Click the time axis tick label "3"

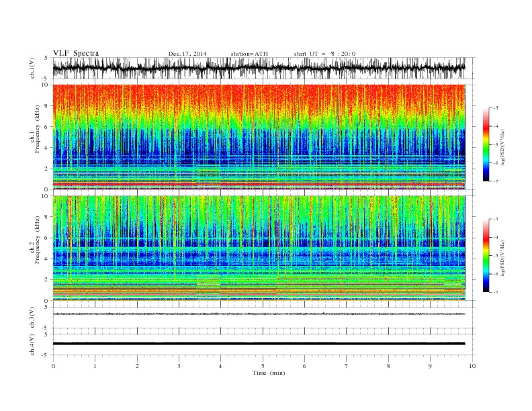click(179, 366)
